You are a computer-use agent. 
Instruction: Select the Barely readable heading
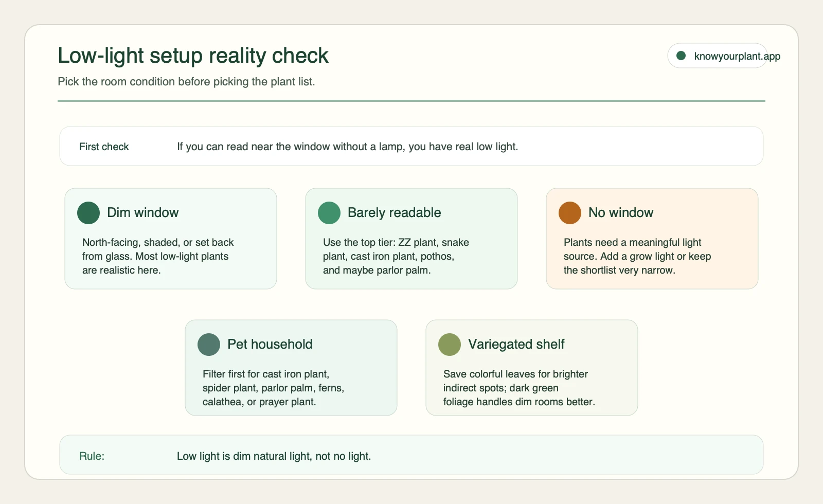coord(395,212)
